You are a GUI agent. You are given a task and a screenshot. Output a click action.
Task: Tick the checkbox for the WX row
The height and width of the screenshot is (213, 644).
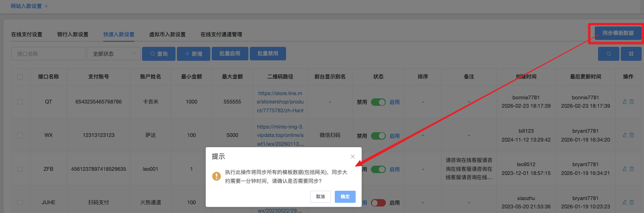20,136
